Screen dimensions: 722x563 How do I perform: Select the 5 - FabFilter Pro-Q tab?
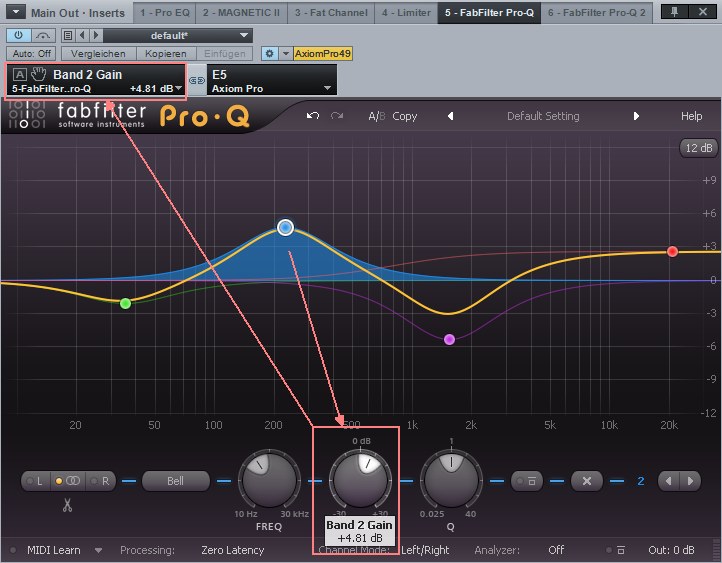pos(489,12)
